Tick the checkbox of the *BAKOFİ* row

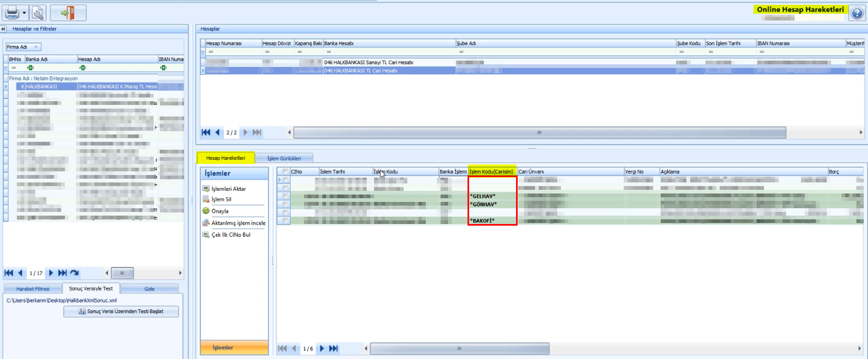coord(285,221)
